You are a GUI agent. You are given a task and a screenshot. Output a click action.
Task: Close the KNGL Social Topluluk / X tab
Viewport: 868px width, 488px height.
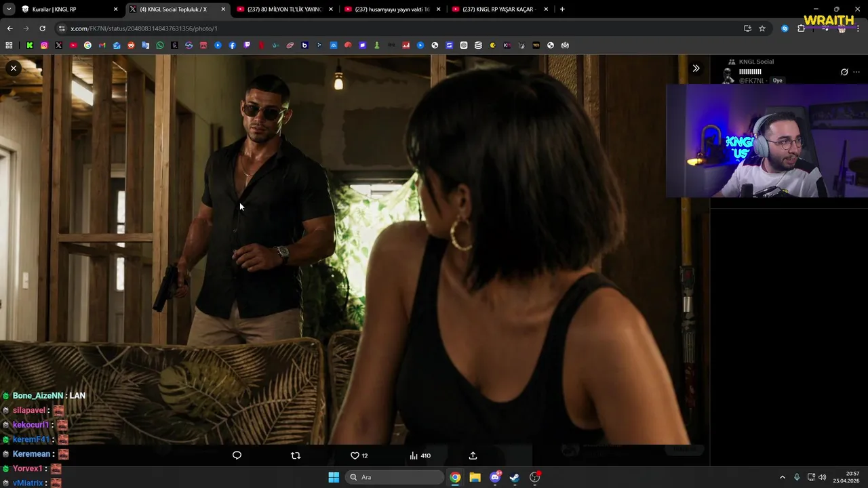pyautogui.click(x=223, y=9)
